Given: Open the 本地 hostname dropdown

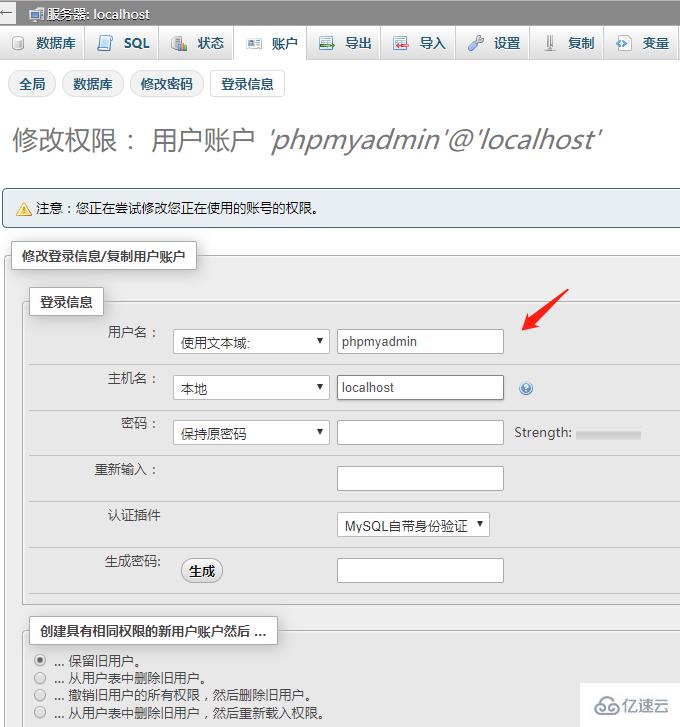Looking at the screenshot, I should pos(251,388).
